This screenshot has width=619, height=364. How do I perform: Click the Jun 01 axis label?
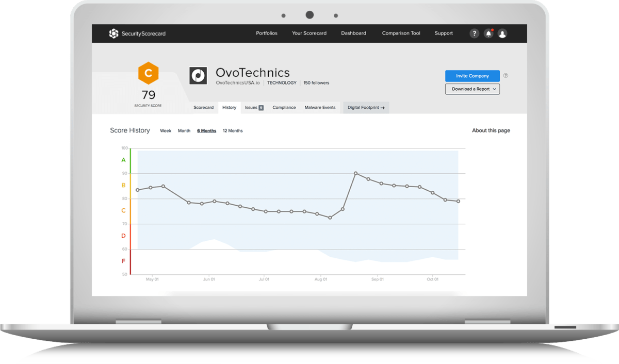(x=209, y=279)
